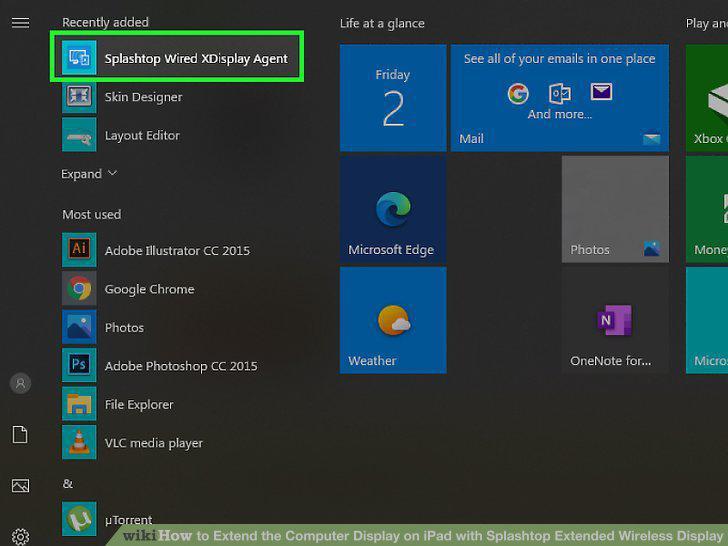Click the File Explorer label
The height and width of the screenshot is (546, 728).
coord(139,404)
